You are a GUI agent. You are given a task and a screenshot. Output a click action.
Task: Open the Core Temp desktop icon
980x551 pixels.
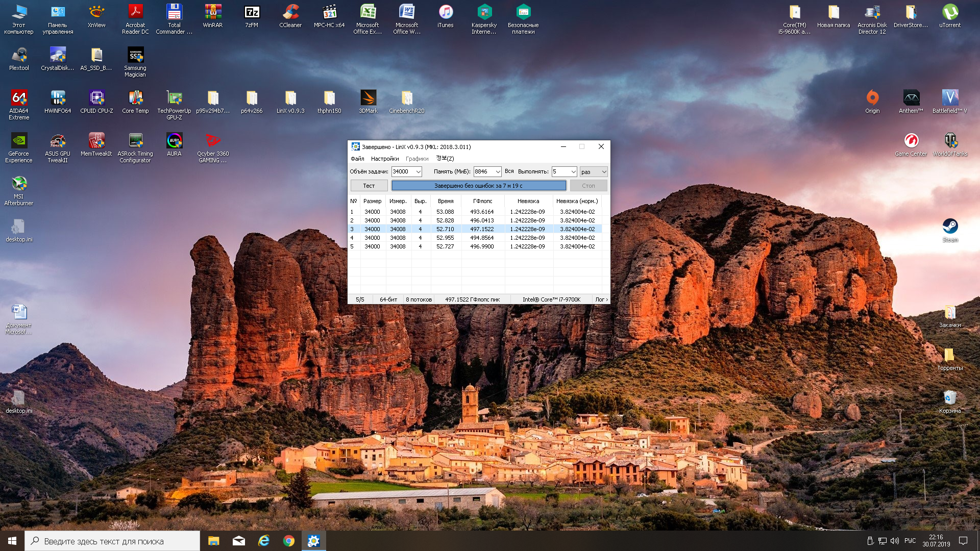coord(135,98)
